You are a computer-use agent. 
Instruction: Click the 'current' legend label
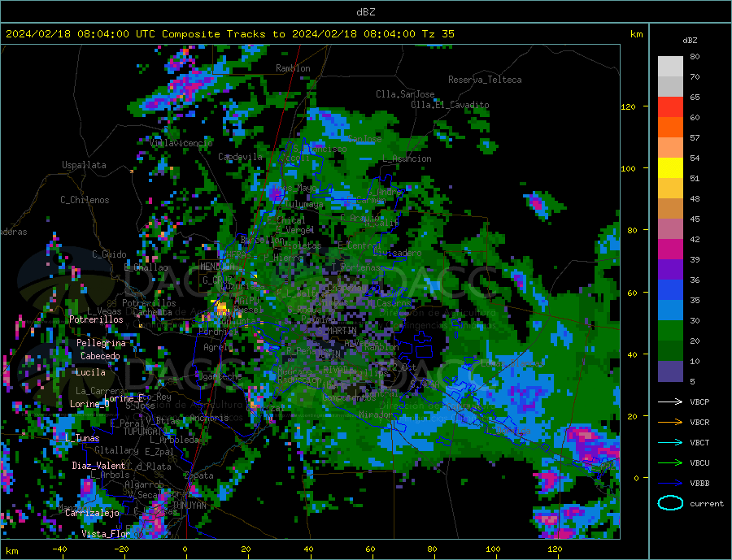(707, 504)
